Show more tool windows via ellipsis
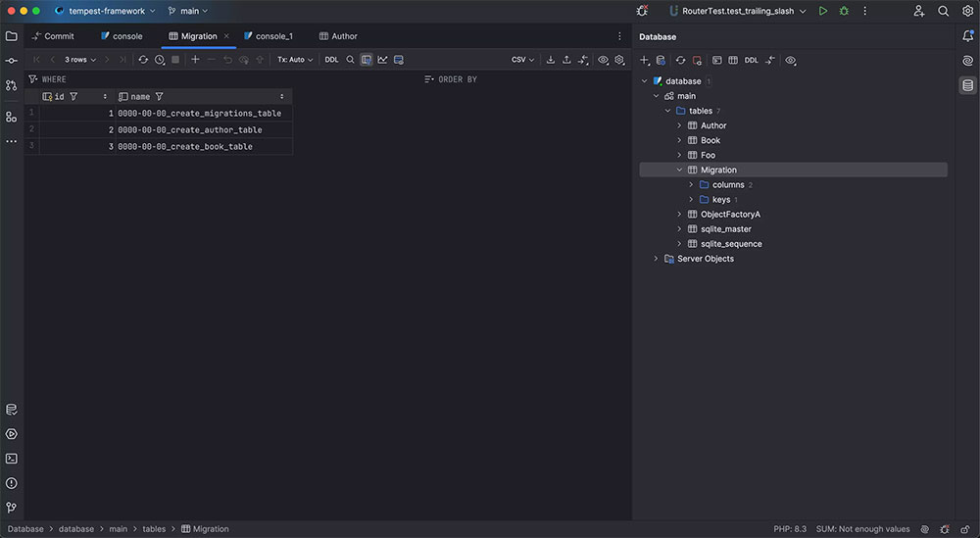This screenshot has width=980, height=538. (x=11, y=141)
